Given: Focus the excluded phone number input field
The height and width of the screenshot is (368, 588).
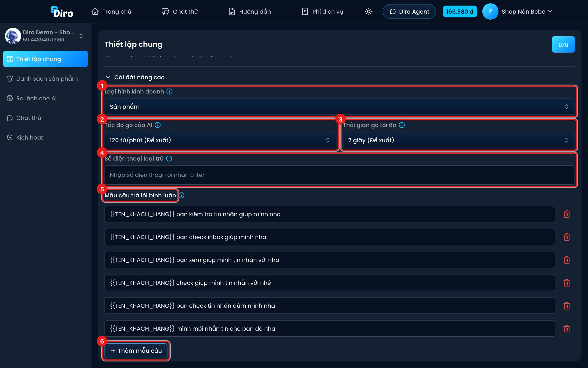Looking at the screenshot, I should tap(339, 175).
